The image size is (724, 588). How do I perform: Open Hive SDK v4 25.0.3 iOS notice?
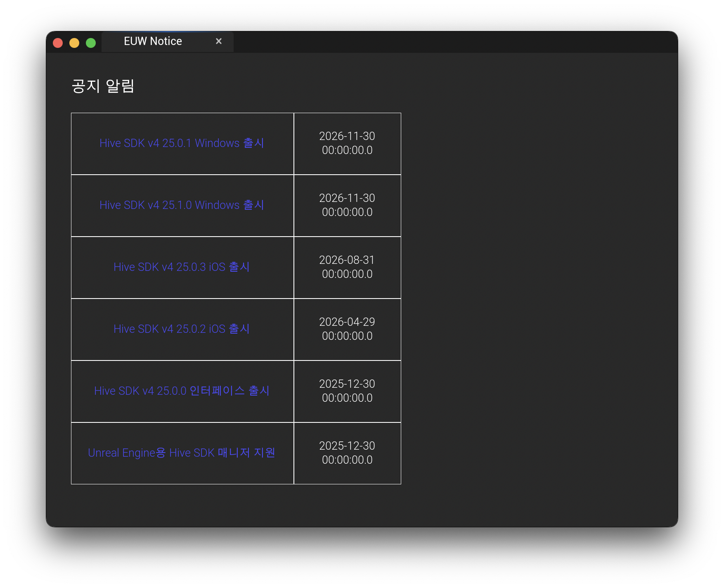point(182,267)
